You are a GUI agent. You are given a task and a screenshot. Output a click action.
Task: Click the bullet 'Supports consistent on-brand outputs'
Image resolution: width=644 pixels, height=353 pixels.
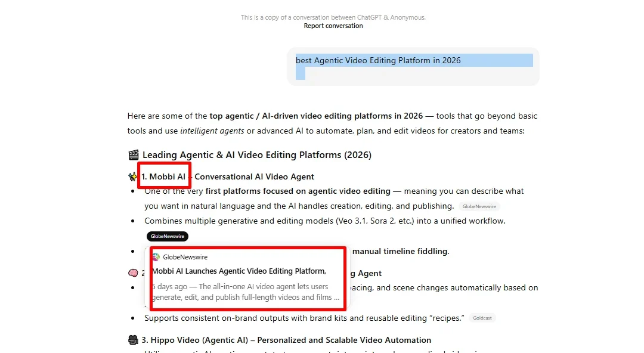304,318
